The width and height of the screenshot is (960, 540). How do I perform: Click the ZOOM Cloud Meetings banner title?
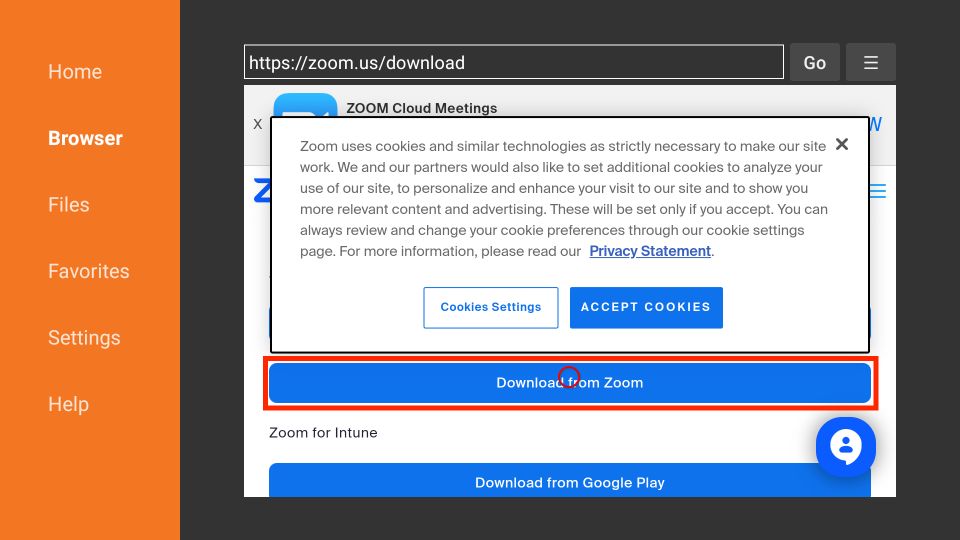422,108
